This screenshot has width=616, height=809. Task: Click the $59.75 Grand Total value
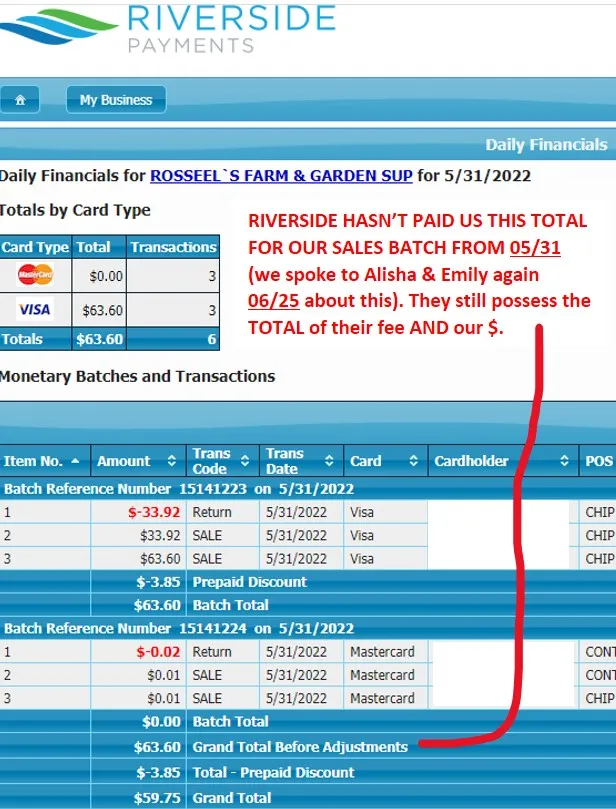[157, 798]
